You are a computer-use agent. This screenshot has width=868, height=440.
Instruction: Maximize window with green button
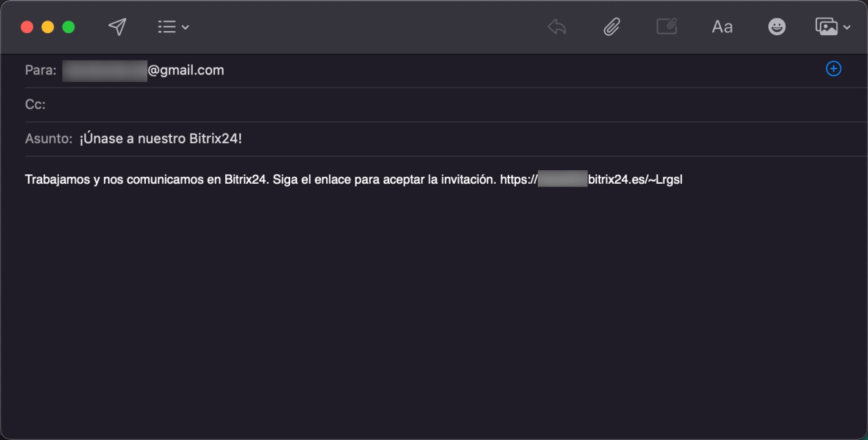[68, 27]
